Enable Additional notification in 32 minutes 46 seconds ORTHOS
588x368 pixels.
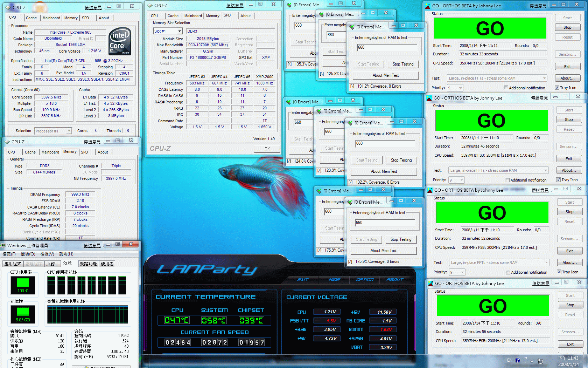507,180
